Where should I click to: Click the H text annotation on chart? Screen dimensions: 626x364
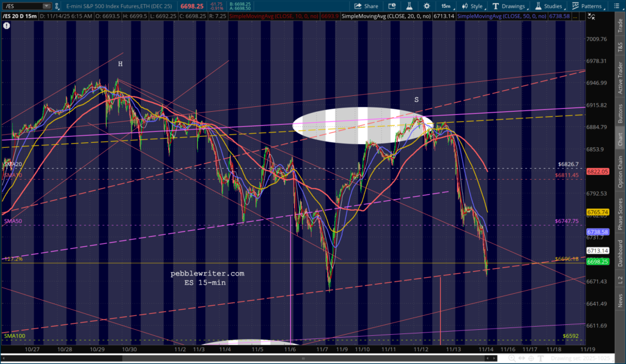tap(120, 64)
